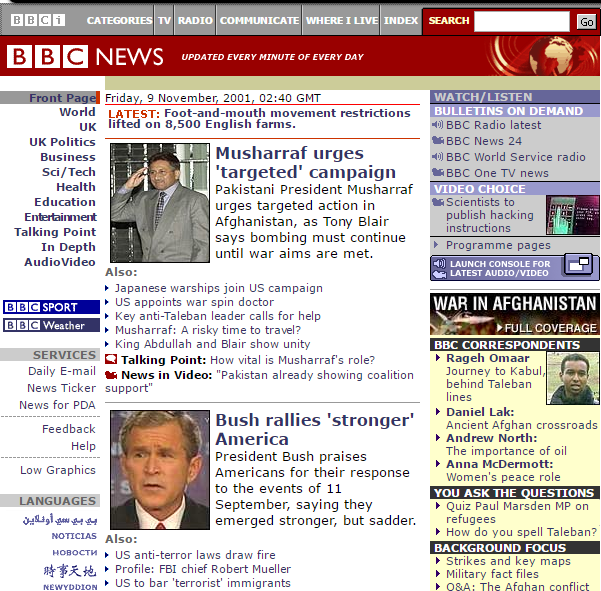Open the Radio menu item
Image resolution: width=601 pixels, height=591 pixels.
195,20
